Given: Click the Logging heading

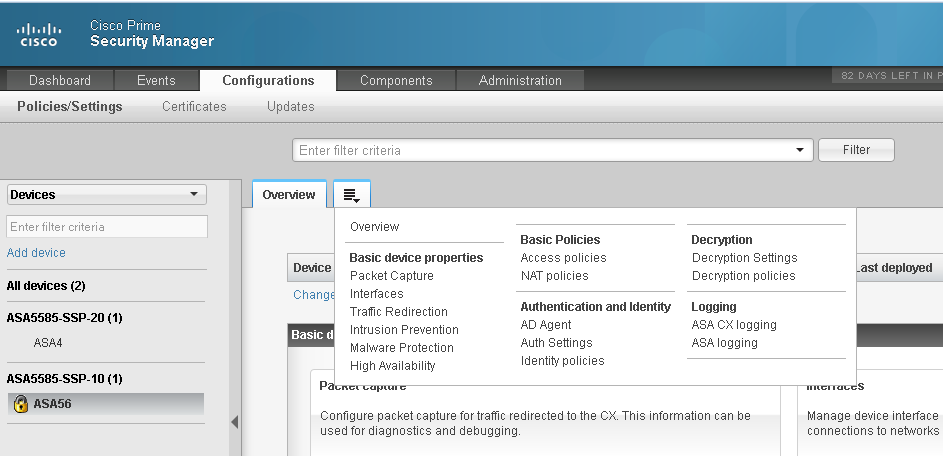Looking at the screenshot, I should [713, 307].
